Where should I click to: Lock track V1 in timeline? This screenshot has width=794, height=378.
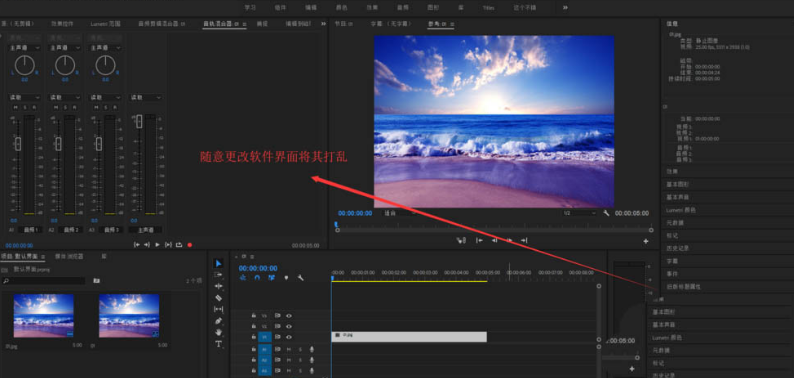[253, 337]
